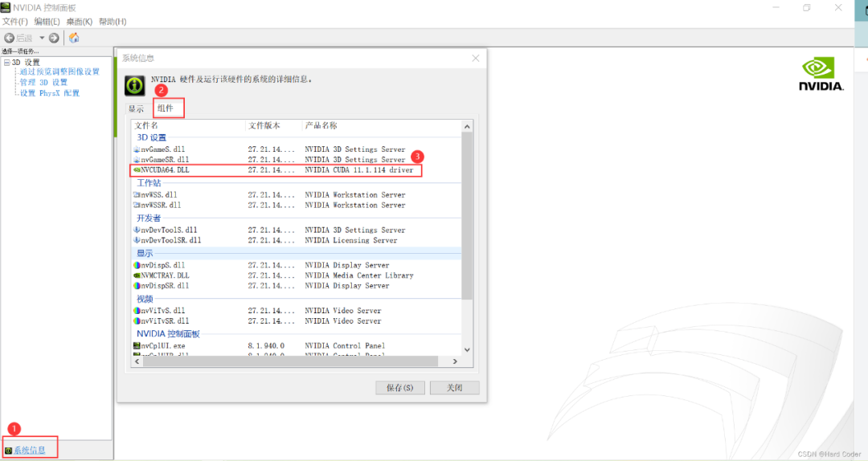
Task: Open 管理 3D 设置 in the task tree
Action: click(x=43, y=82)
